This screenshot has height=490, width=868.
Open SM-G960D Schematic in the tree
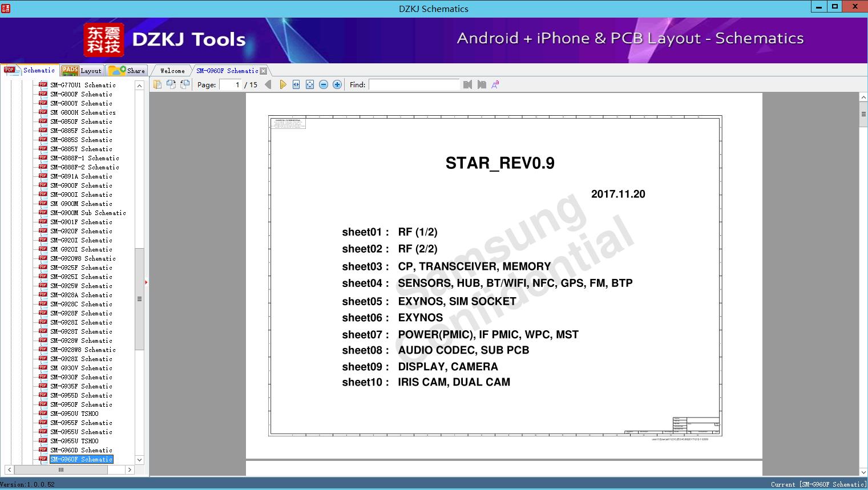pos(81,450)
